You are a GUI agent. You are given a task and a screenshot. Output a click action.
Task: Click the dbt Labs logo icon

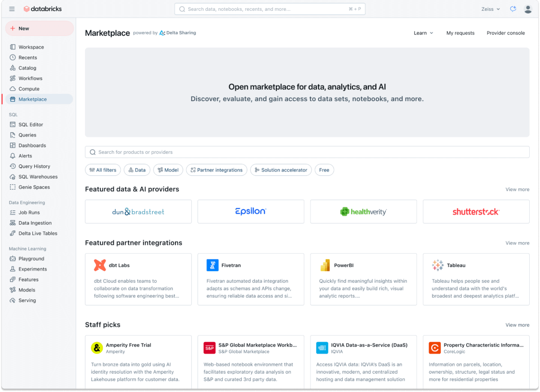[100, 265]
